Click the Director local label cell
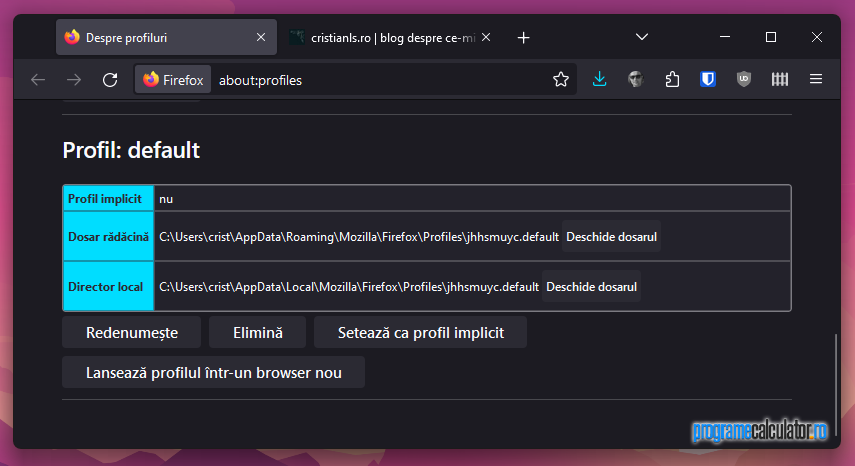Image resolution: width=855 pixels, height=466 pixels. pyautogui.click(x=109, y=287)
